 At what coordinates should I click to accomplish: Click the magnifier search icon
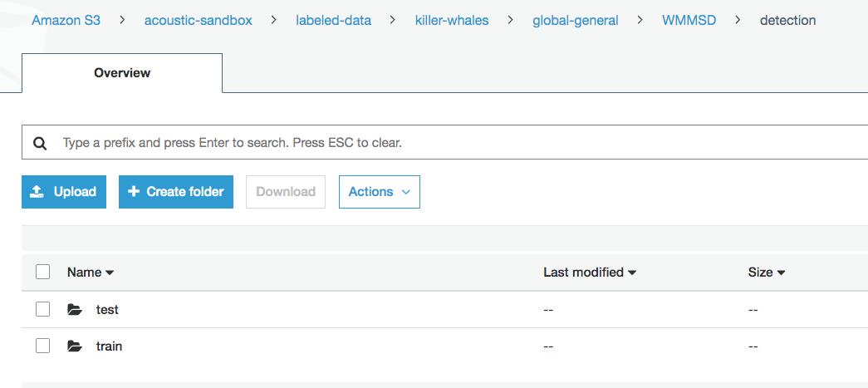coord(40,144)
